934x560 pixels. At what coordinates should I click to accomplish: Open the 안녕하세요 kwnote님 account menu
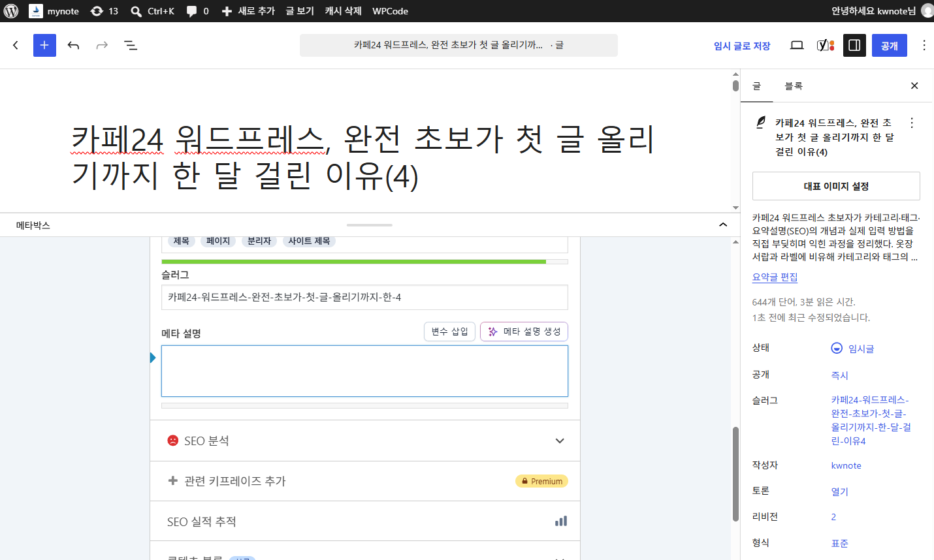(882, 11)
